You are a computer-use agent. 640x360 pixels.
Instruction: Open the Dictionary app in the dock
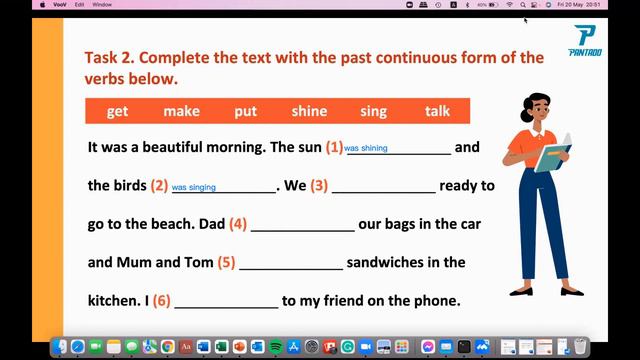(185, 347)
